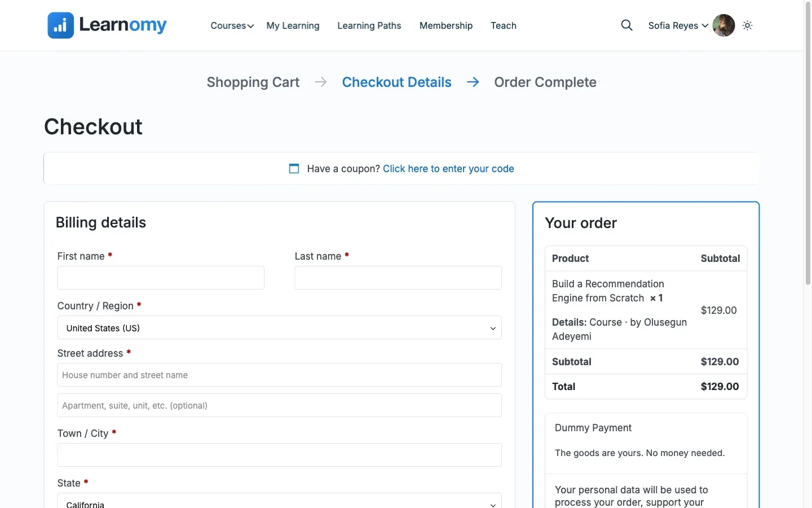
Task: Click Sofia Reyes profile avatar
Action: [723, 25]
